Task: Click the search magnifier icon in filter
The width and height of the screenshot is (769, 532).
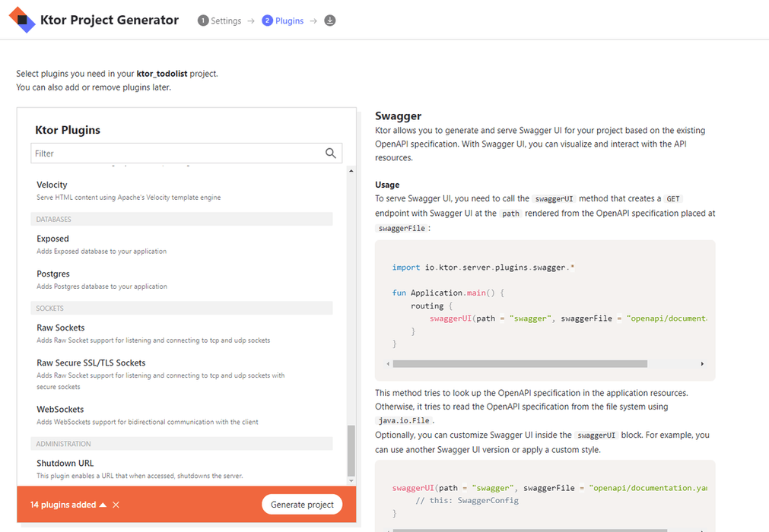Action: [330, 153]
